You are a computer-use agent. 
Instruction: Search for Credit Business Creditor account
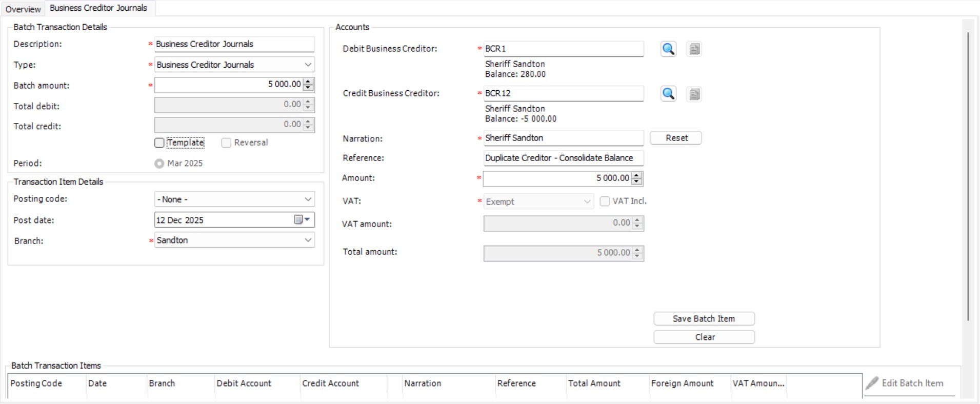pos(668,94)
